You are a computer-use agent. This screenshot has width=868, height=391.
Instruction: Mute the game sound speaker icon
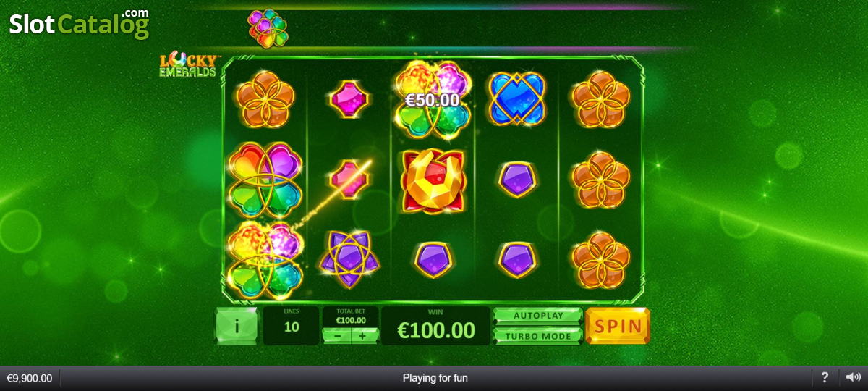click(x=854, y=377)
